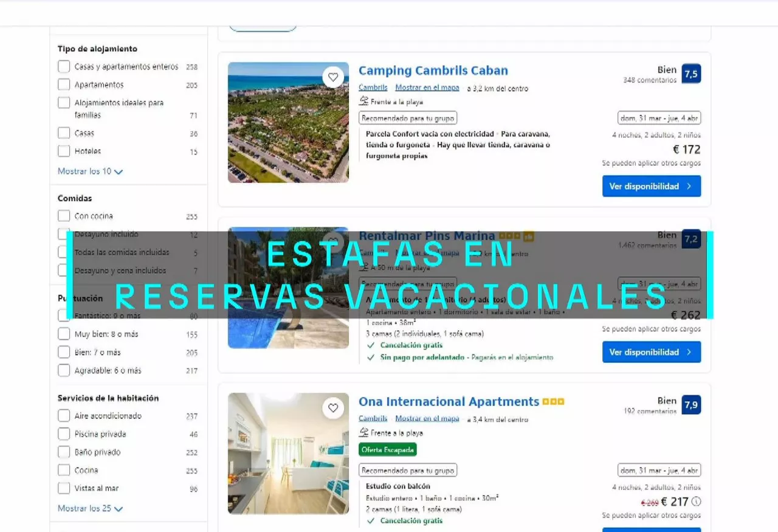Click the beach icon on Ona Internacional listing

[363, 432]
